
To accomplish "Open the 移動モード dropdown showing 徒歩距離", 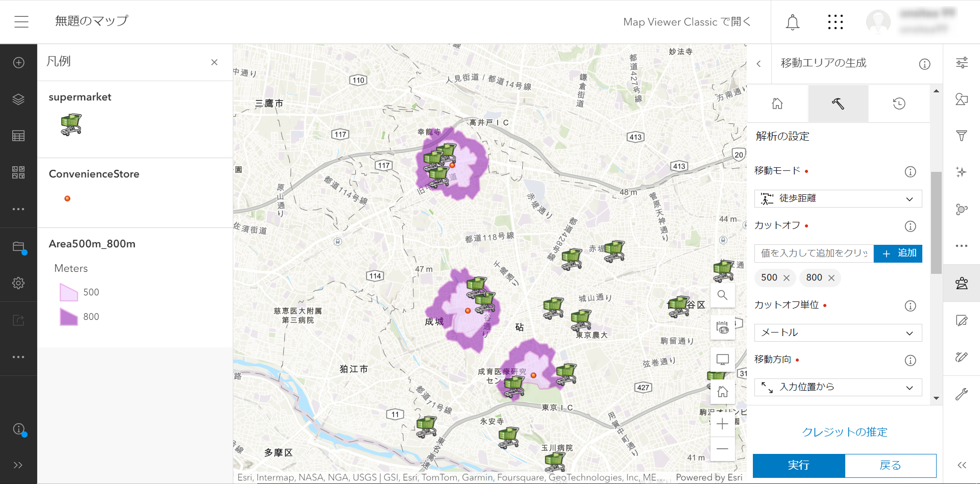I will (838, 198).
